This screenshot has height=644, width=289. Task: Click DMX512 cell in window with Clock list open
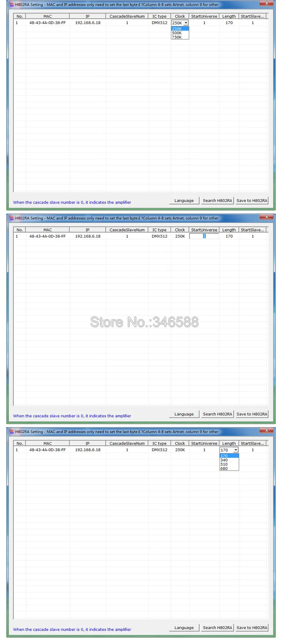pyautogui.click(x=160, y=23)
